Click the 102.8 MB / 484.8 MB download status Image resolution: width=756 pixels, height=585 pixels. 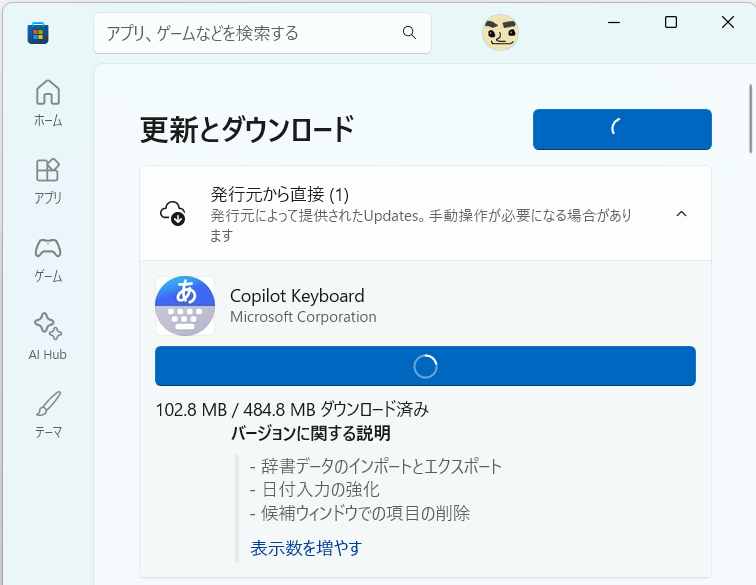coord(292,409)
